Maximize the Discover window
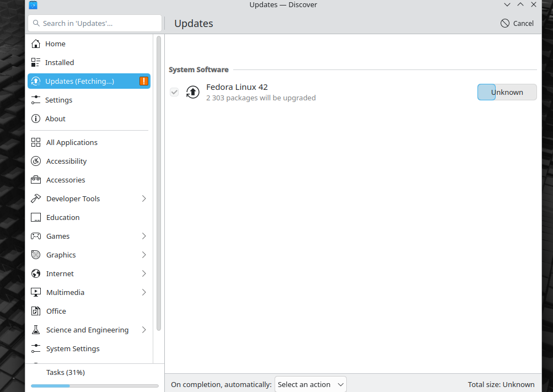Screen dimensions: 553x392 click(520, 4)
